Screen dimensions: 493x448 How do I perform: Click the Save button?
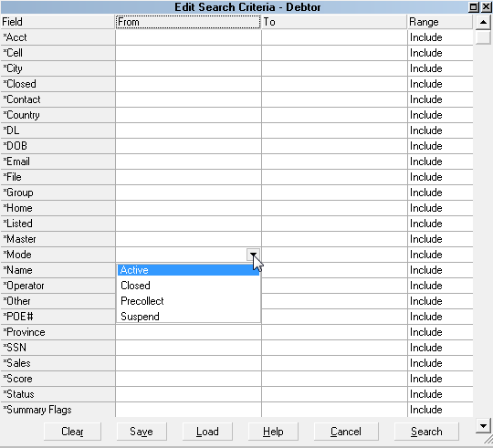142,432
